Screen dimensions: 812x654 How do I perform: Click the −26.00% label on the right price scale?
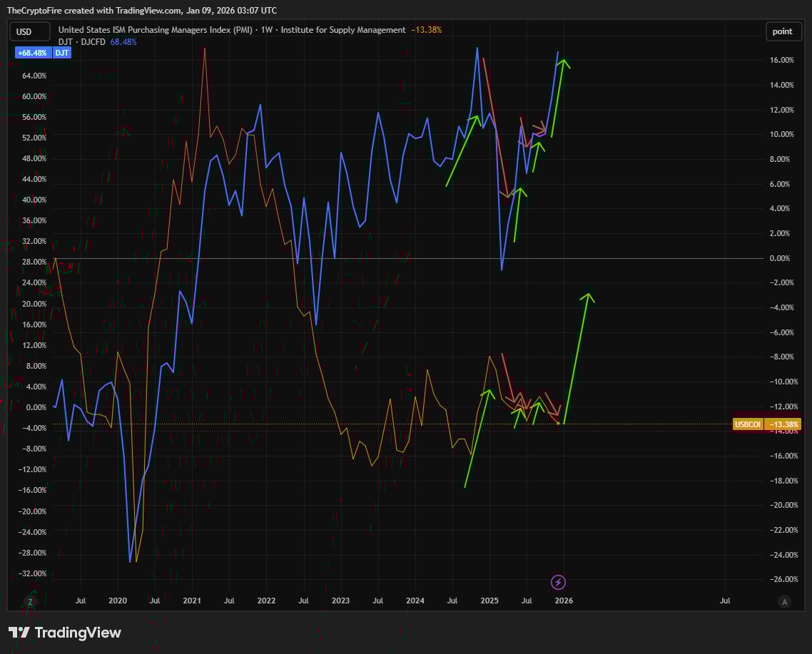[x=783, y=579]
